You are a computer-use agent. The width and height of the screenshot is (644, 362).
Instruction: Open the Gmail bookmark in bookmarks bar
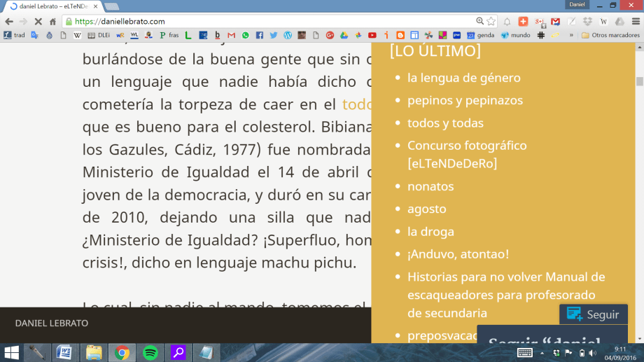click(x=231, y=35)
